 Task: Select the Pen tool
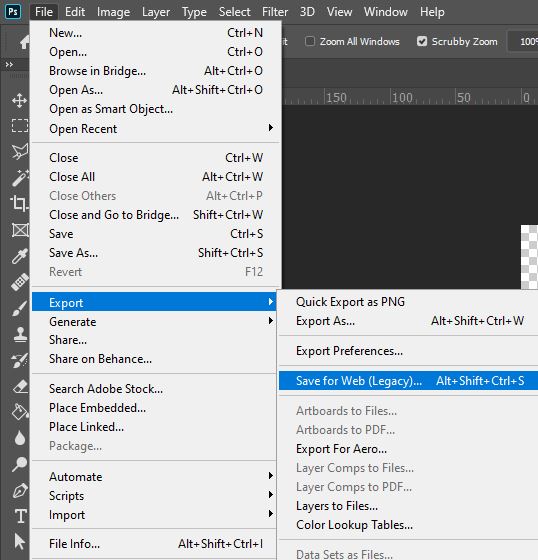20,490
